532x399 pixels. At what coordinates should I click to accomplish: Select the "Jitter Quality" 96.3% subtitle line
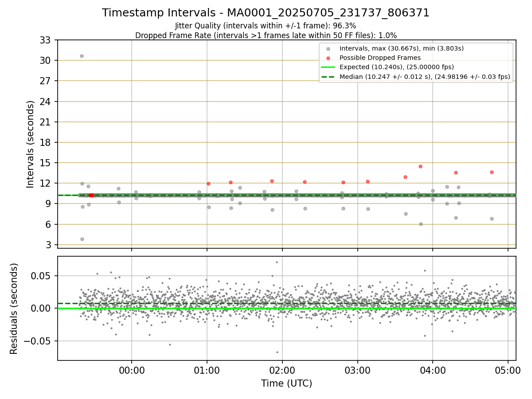coord(266,26)
